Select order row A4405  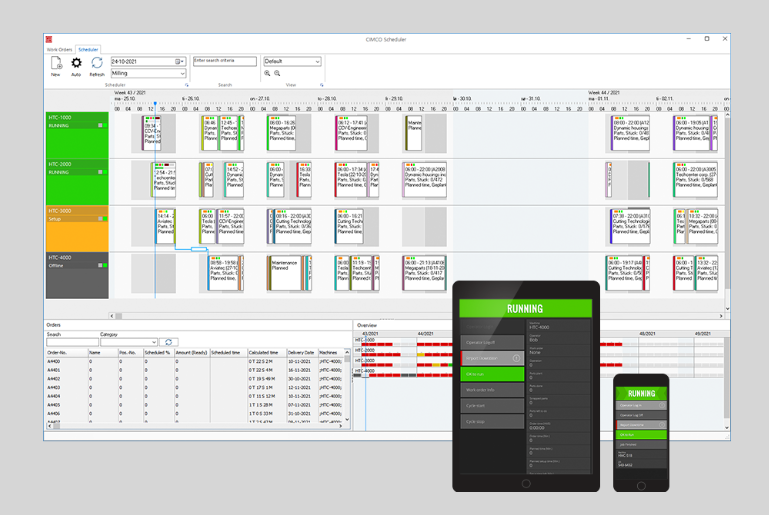coord(195,405)
